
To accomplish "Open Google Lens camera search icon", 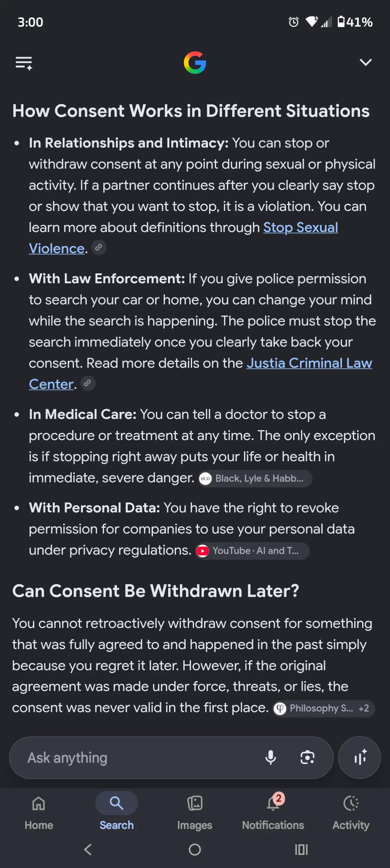I will [308, 757].
